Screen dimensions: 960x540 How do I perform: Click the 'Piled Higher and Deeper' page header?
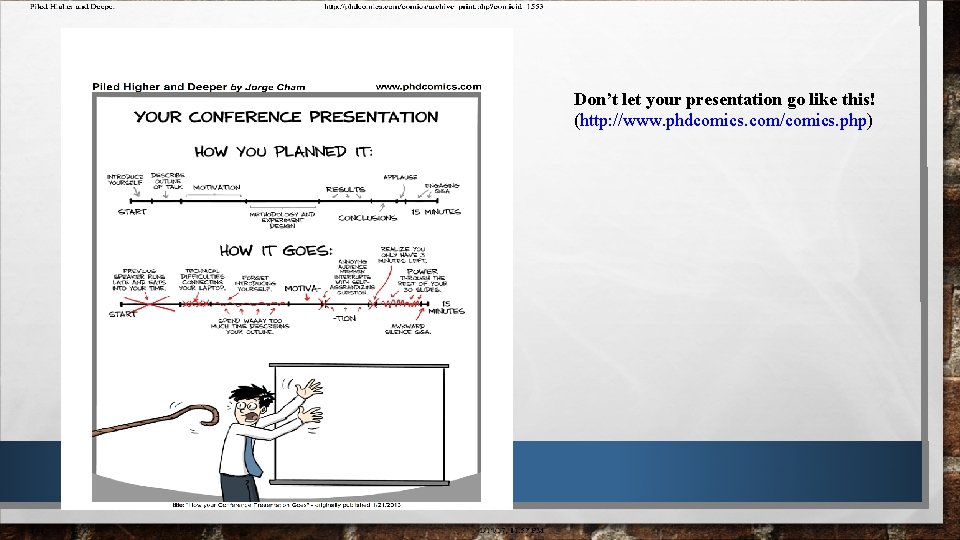pyautogui.click(x=72, y=6)
